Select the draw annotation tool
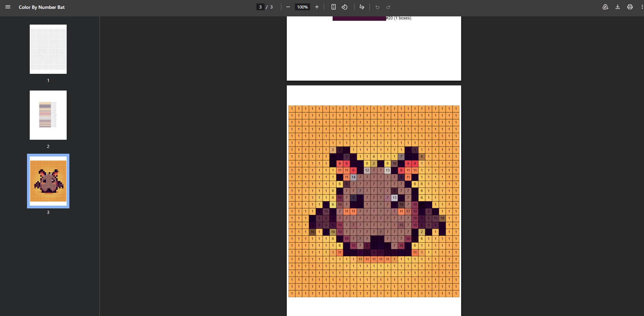The width and height of the screenshot is (644, 316). 362,7
